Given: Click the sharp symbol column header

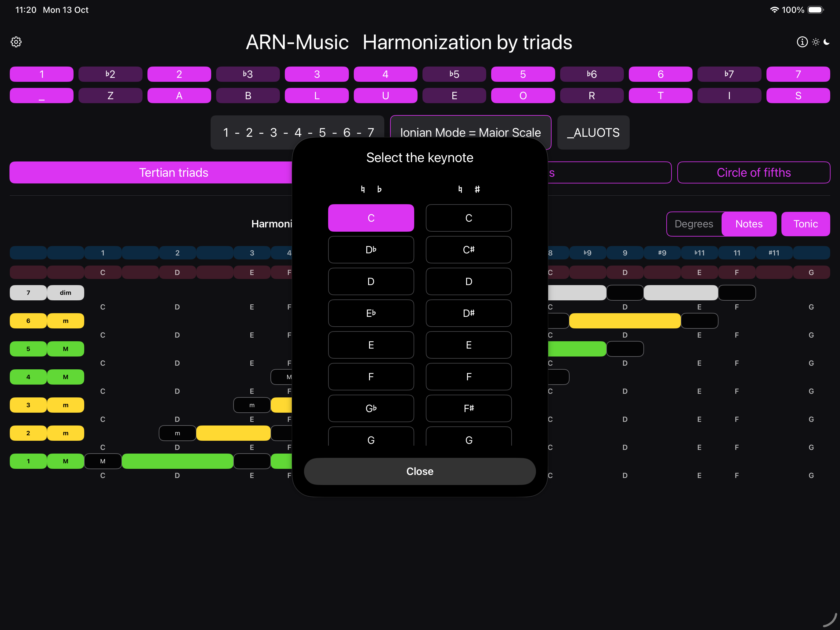Looking at the screenshot, I should [x=477, y=189].
